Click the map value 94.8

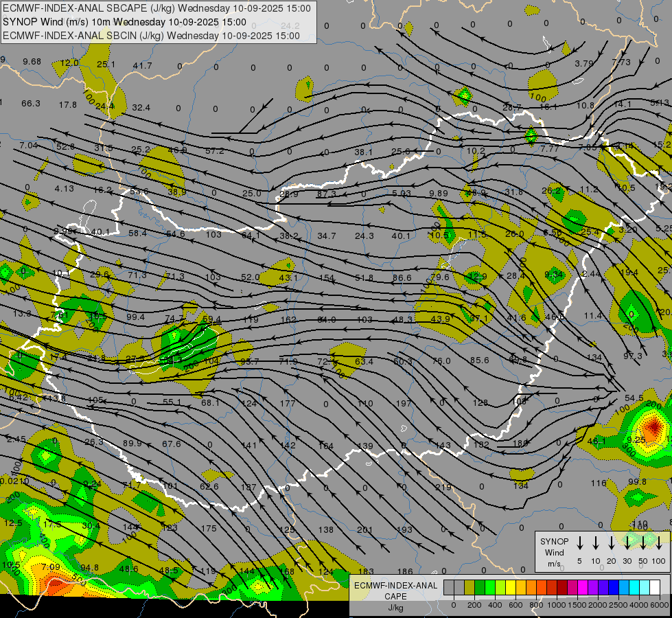tap(89, 568)
